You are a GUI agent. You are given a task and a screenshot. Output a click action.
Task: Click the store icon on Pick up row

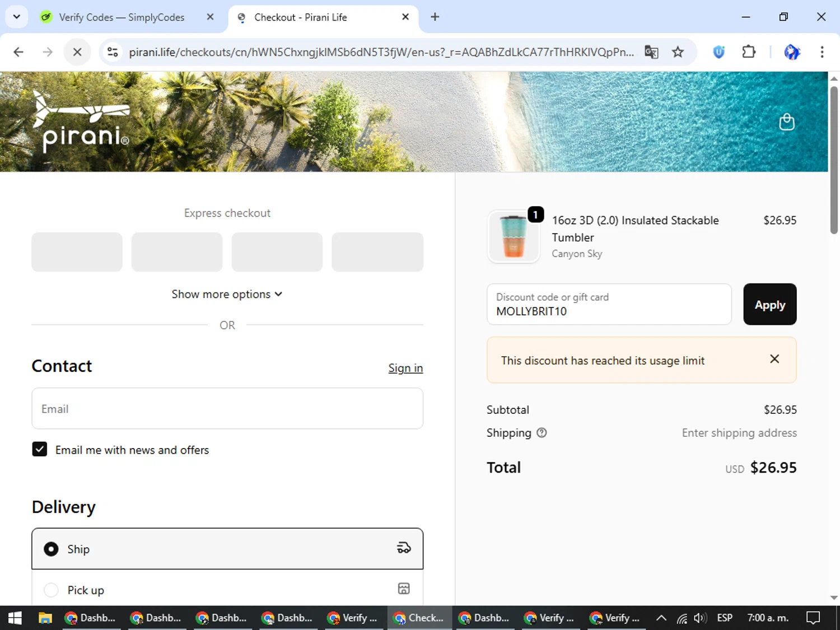404,589
